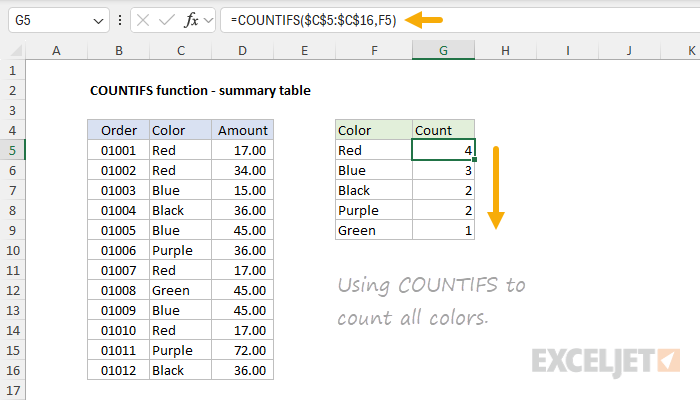Select row 5 header

12,150
